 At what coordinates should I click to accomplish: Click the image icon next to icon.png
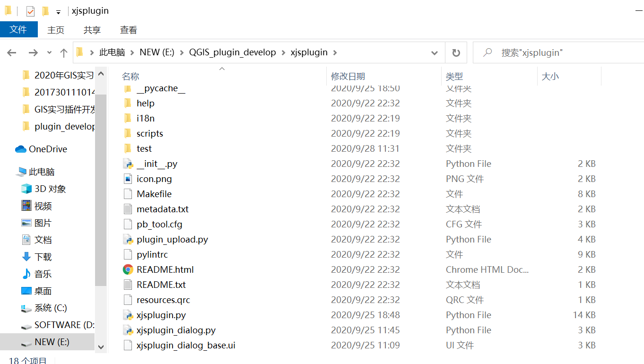128,179
